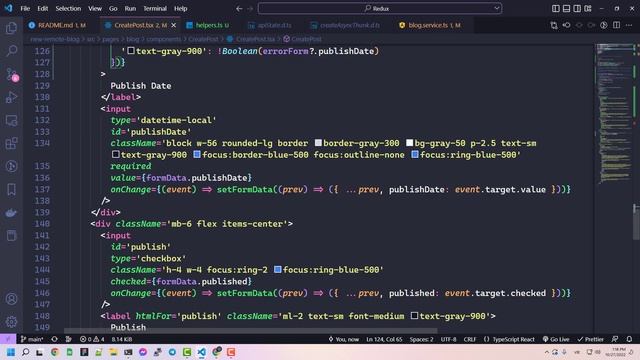640x360 pixels.
Task: Click the Spaces: 2 indentation selector
Action: (422, 339)
